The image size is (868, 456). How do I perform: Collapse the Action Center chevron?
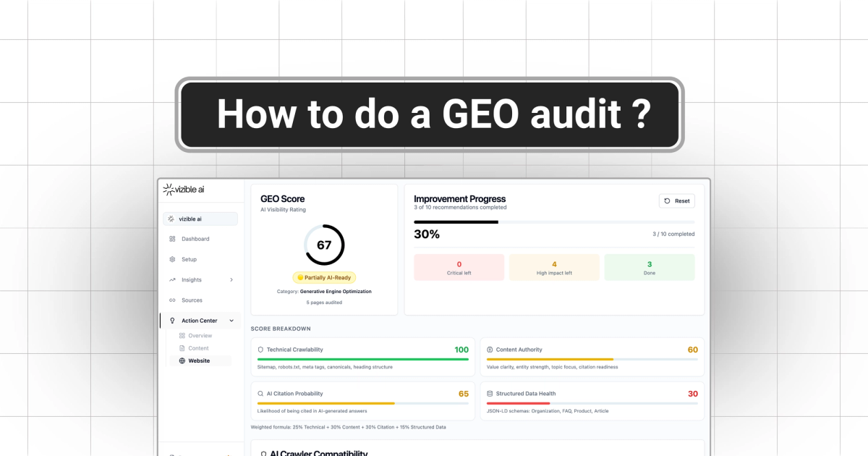click(231, 321)
